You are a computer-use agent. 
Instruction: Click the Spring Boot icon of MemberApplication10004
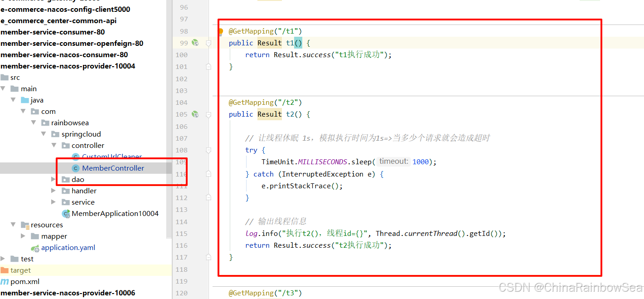66,213
